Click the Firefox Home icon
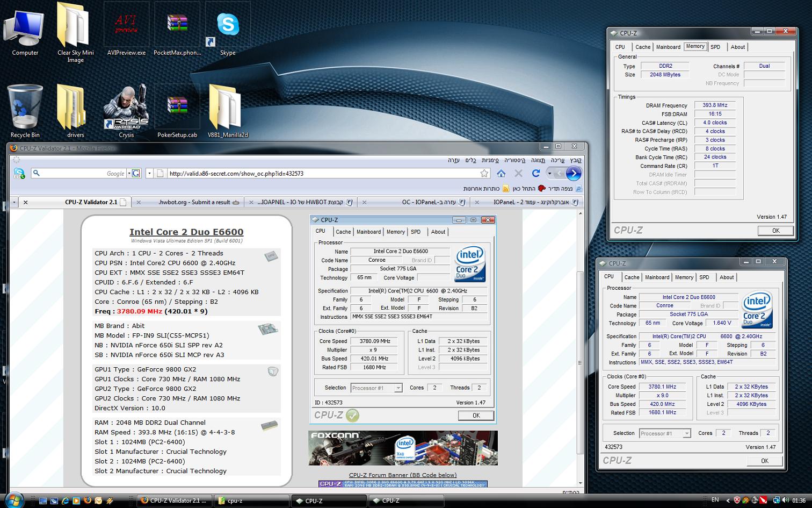812x508 pixels. [501, 173]
